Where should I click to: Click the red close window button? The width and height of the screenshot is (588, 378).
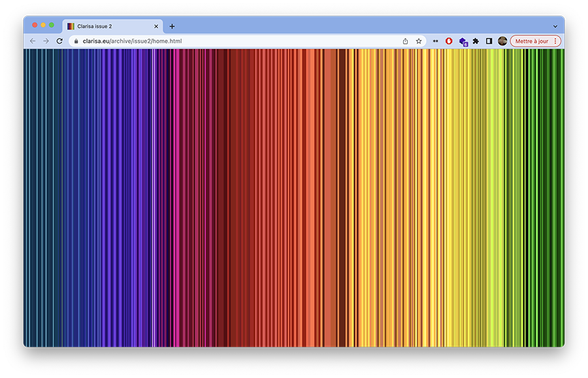coord(35,25)
